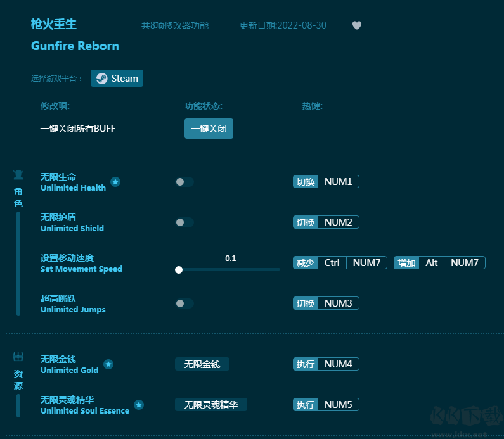Click star icon beside Unlimited Soul Essence
This screenshot has height=439, width=504.
[139, 405]
